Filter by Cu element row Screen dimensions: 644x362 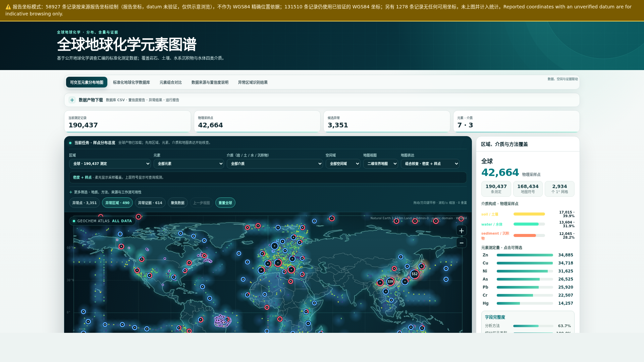pyautogui.click(x=528, y=263)
